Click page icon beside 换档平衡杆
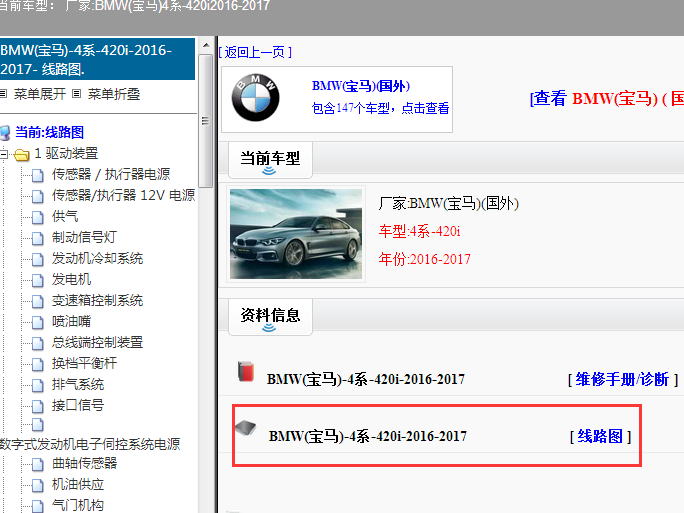The width and height of the screenshot is (684, 513). tap(38, 364)
